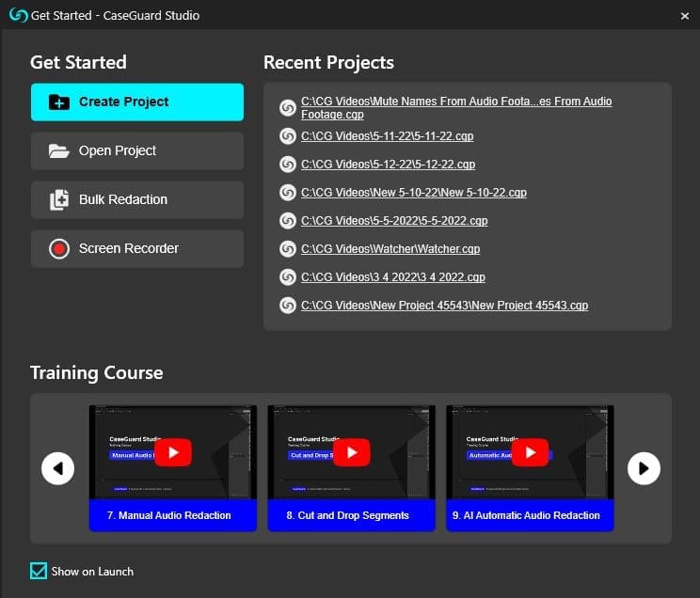
Task: Open an existing project via Open Project
Action: click(x=137, y=150)
